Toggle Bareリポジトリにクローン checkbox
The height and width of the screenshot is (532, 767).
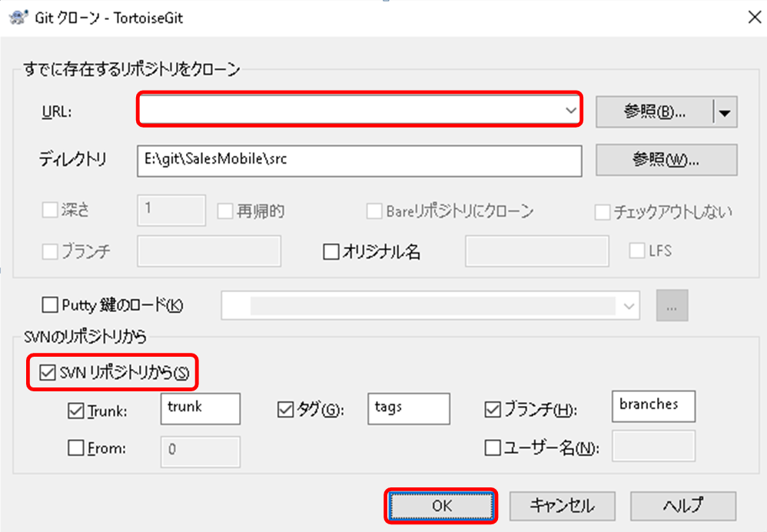374,211
